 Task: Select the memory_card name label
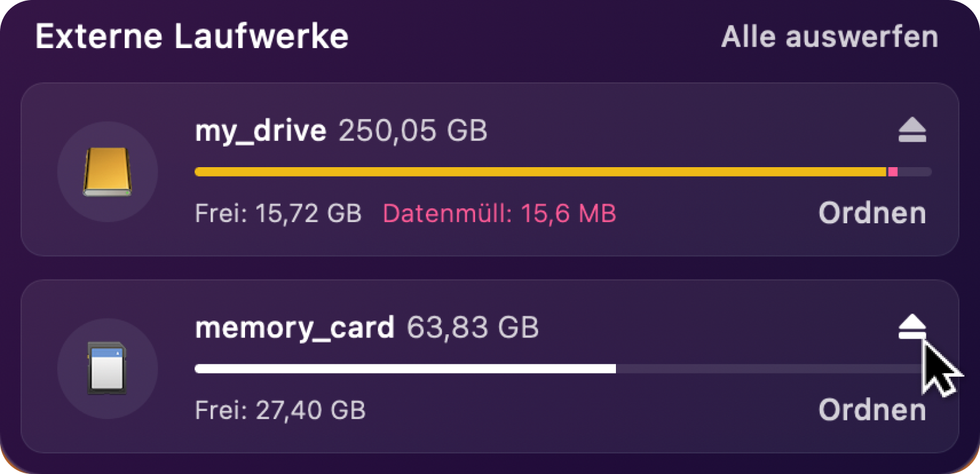coord(294,328)
